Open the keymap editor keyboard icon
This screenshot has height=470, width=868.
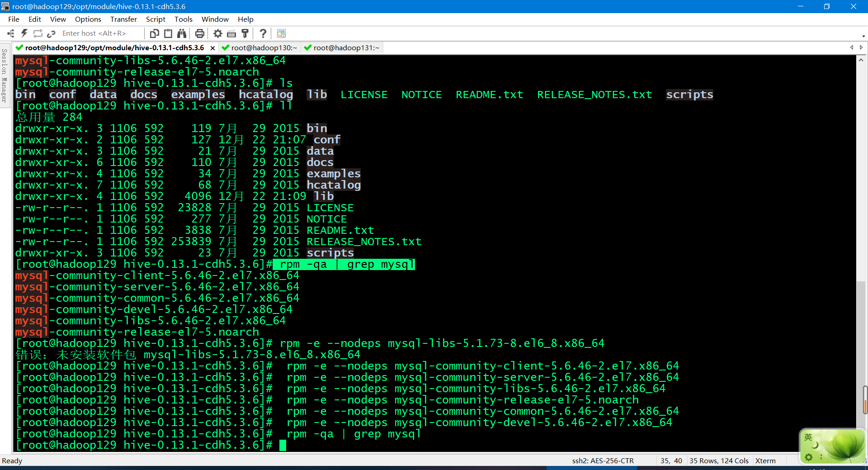click(231, 33)
